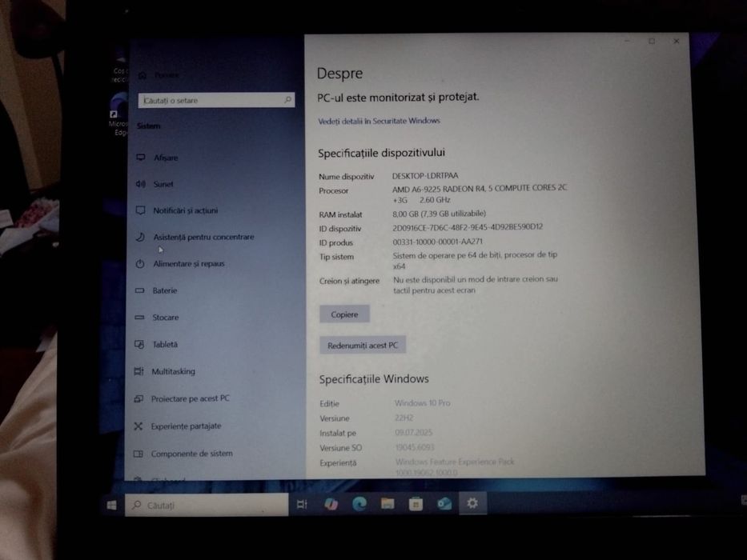Maximize the Settings window
Screen dimensions: 747x560
(652, 42)
